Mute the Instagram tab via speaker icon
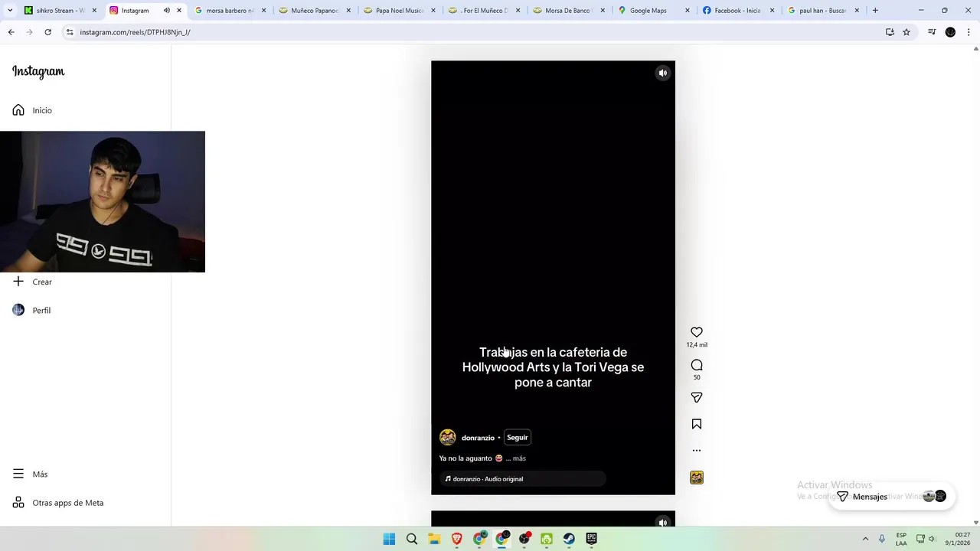This screenshot has width=980, height=551. 166,11
